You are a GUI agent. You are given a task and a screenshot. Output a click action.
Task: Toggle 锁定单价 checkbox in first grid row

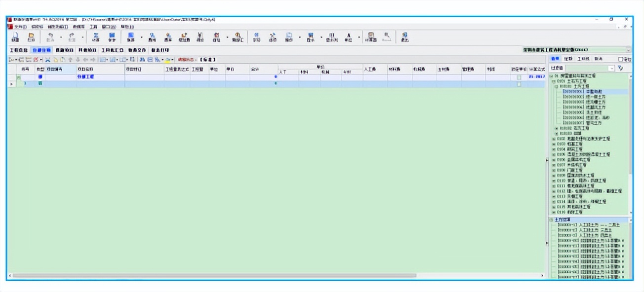519,77
